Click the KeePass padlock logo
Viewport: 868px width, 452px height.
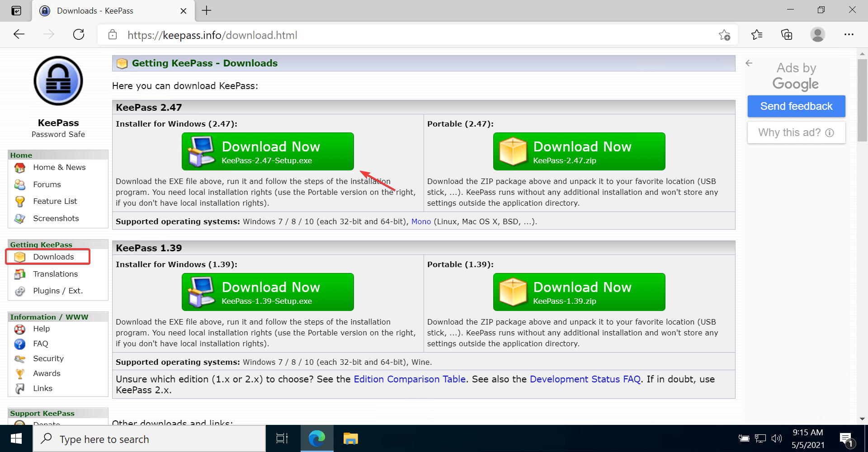[58, 80]
